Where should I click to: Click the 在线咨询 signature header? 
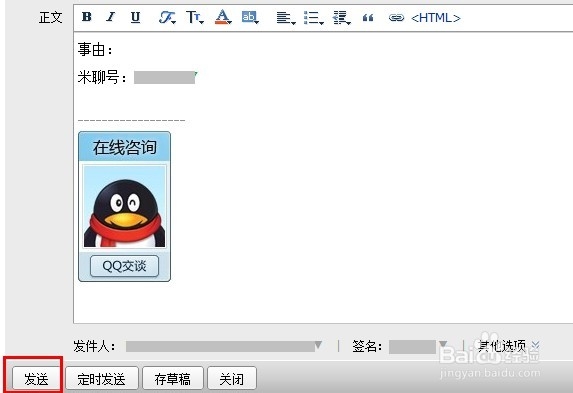click(x=124, y=147)
